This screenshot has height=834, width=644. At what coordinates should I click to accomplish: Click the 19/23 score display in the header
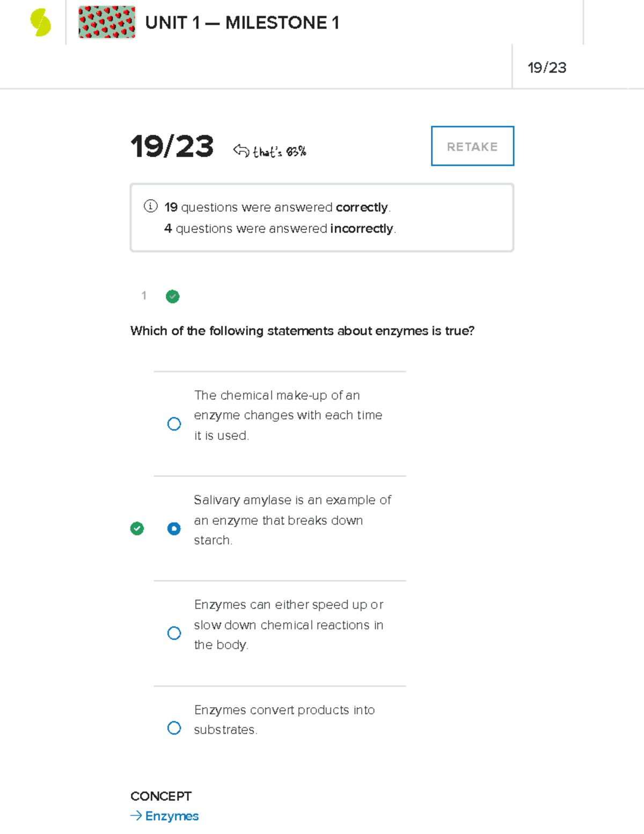[548, 68]
